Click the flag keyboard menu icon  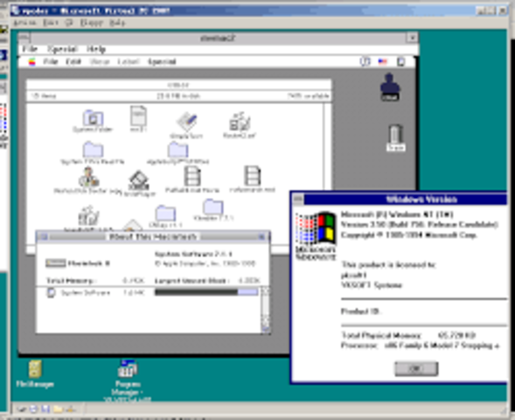coord(382,61)
